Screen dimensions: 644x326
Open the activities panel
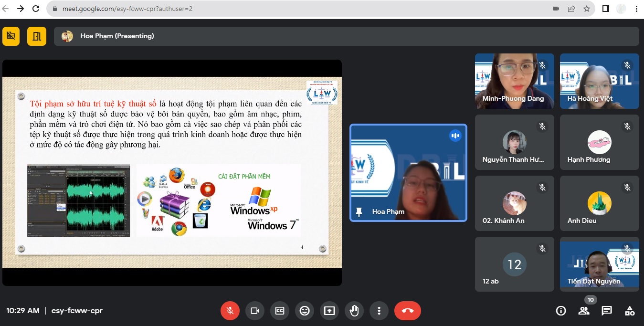tap(630, 311)
